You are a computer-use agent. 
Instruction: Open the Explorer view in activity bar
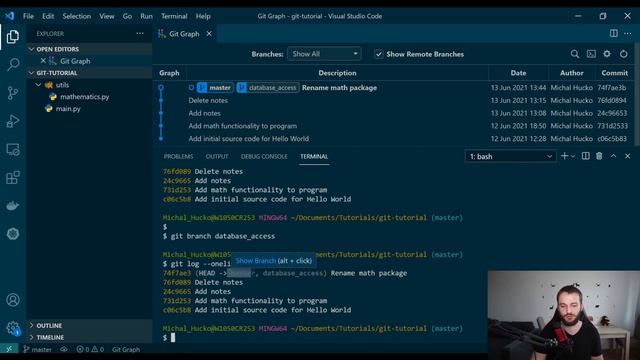click(13, 37)
